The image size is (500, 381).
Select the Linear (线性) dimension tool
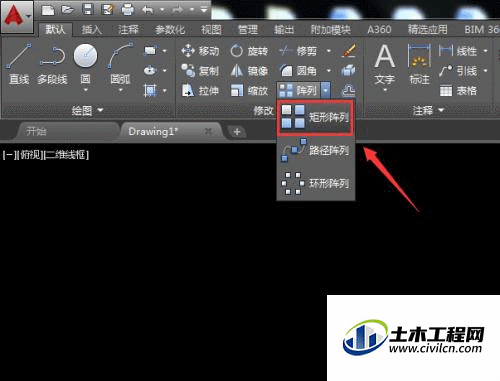click(x=458, y=51)
